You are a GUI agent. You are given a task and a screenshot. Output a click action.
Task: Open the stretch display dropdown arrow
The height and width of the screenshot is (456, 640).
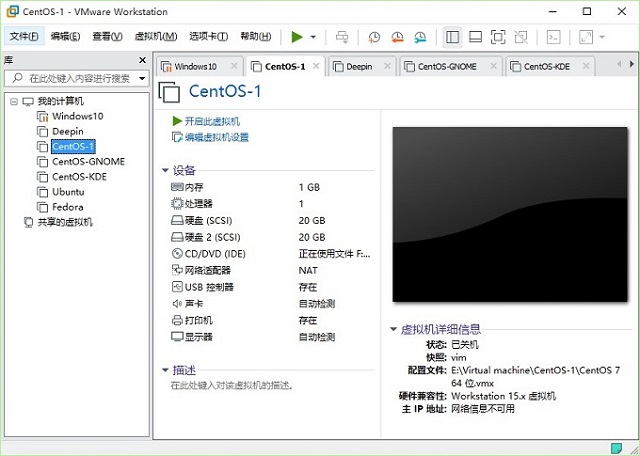[602, 37]
